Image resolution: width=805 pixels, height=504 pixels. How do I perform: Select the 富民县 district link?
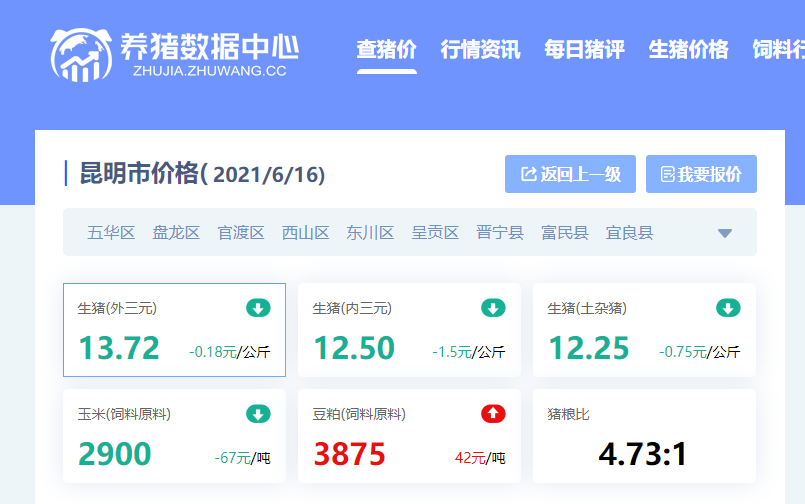[x=564, y=233]
